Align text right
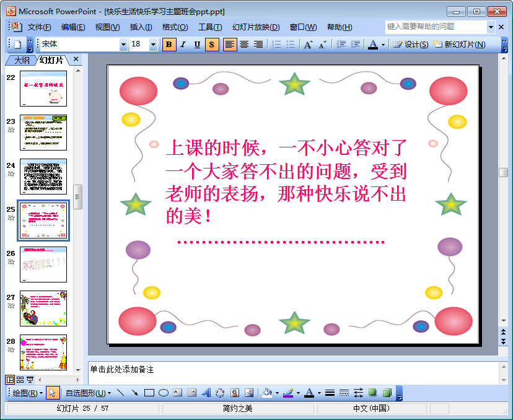 click(258, 44)
